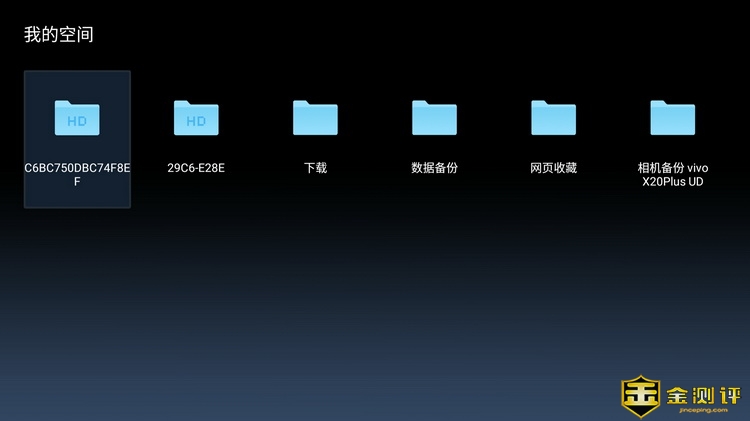Click the 下载 text label
Screen dimensions: 750x421
pyautogui.click(x=315, y=168)
